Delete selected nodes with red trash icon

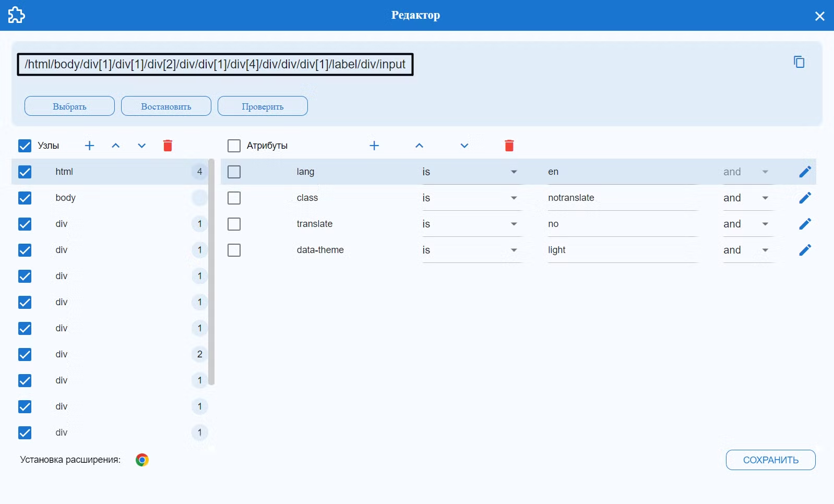[x=168, y=146]
